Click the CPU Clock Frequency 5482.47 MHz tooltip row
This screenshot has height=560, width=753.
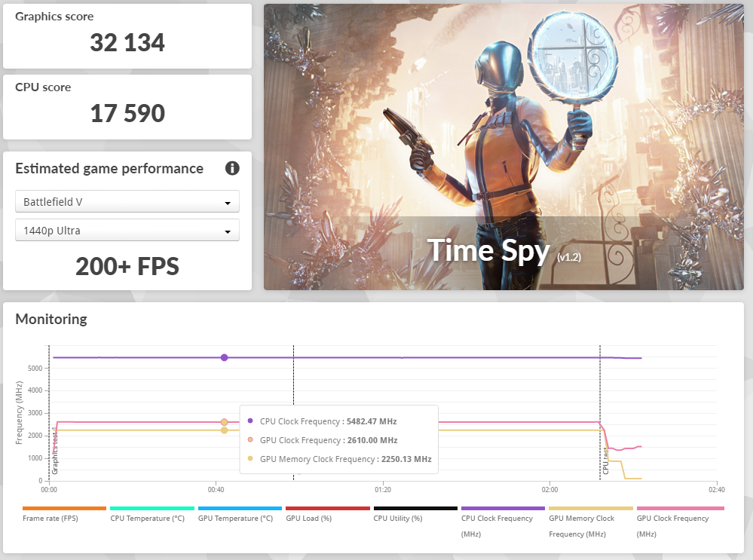[323, 421]
